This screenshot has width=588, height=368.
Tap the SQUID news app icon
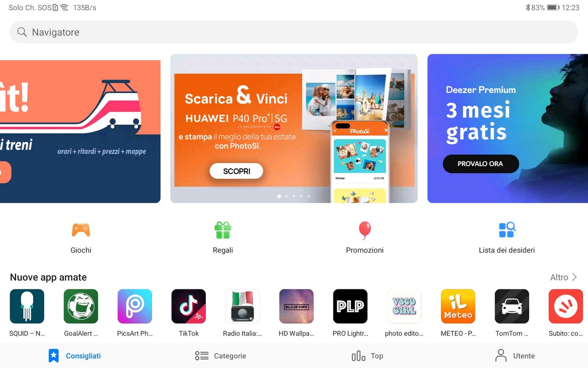[x=27, y=306]
